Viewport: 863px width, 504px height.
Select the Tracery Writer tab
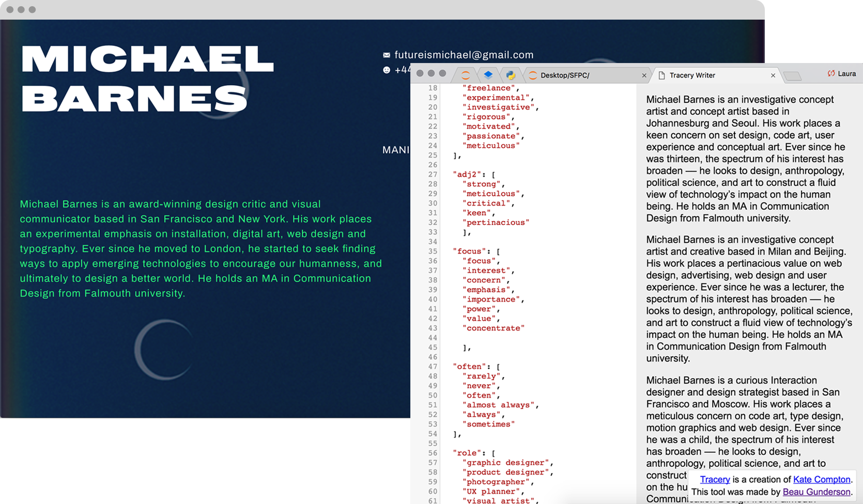click(x=716, y=75)
